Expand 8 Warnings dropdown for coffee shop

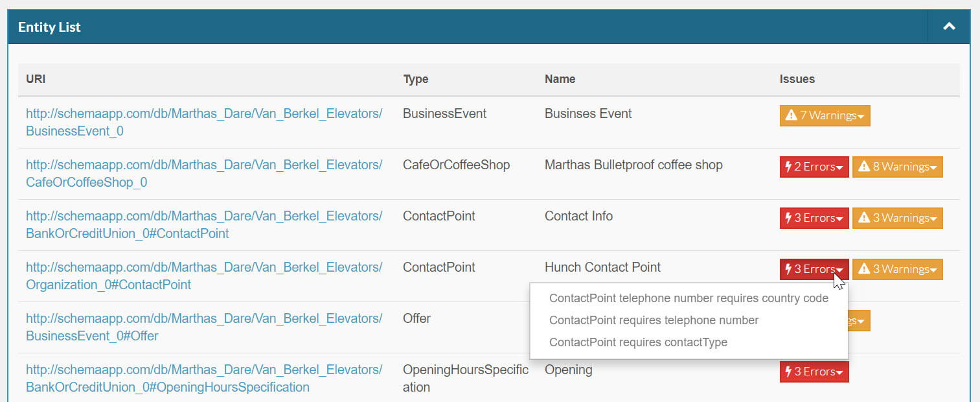point(897,167)
